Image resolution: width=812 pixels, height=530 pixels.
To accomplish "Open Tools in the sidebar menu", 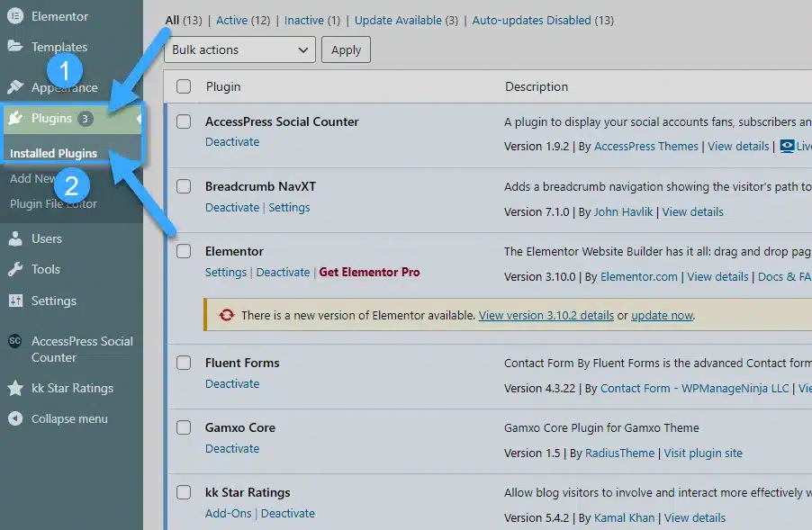I will pyautogui.click(x=46, y=269).
